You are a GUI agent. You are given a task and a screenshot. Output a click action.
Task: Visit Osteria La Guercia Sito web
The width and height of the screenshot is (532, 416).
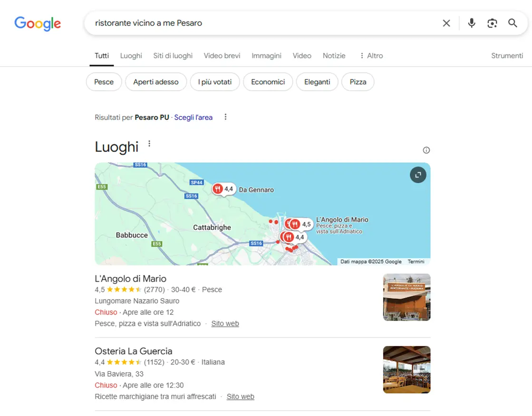[x=240, y=397]
